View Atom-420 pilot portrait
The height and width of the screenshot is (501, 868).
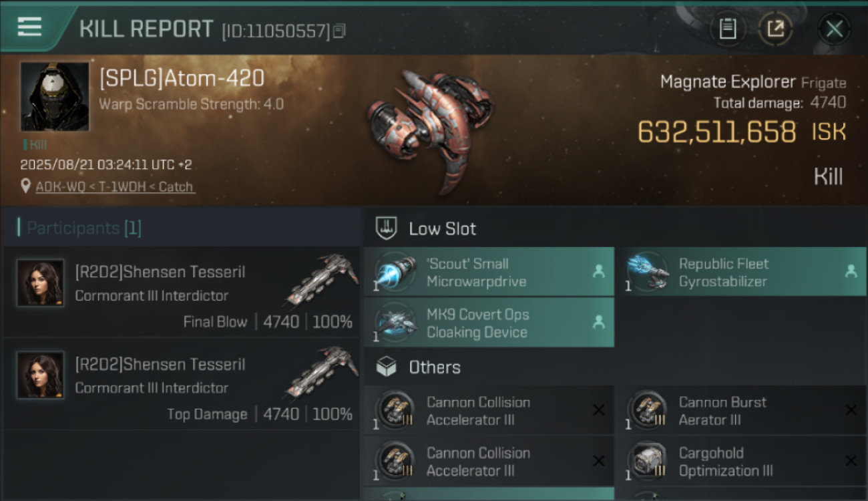click(54, 97)
